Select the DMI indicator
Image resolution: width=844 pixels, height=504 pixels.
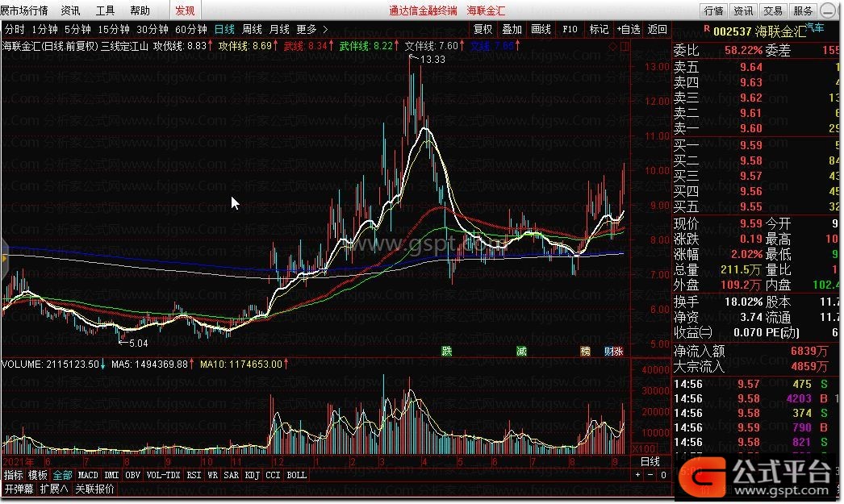[111, 475]
